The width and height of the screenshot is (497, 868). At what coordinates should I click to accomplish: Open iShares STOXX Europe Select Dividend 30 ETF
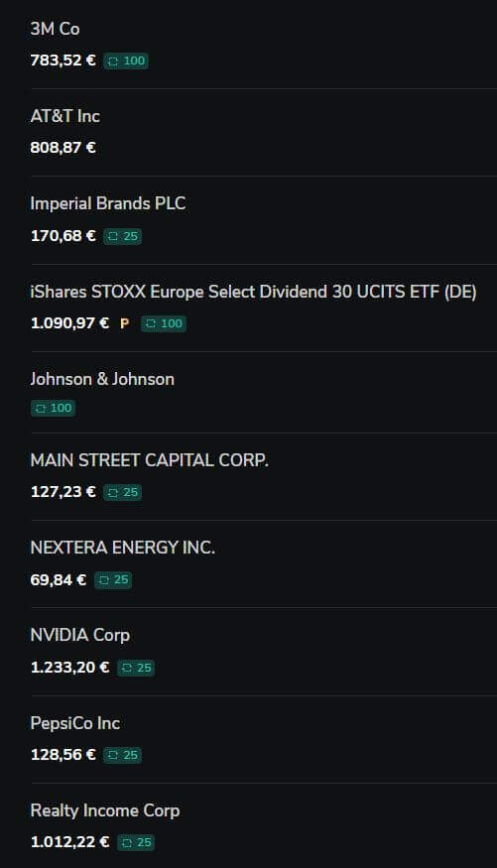pyautogui.click(x=264, y=308)
